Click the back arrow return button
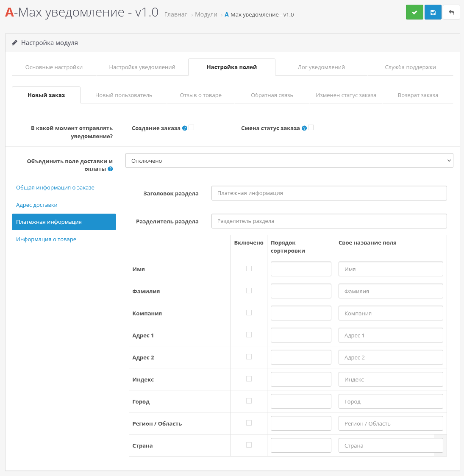464x476 pixels. (451, 12)
